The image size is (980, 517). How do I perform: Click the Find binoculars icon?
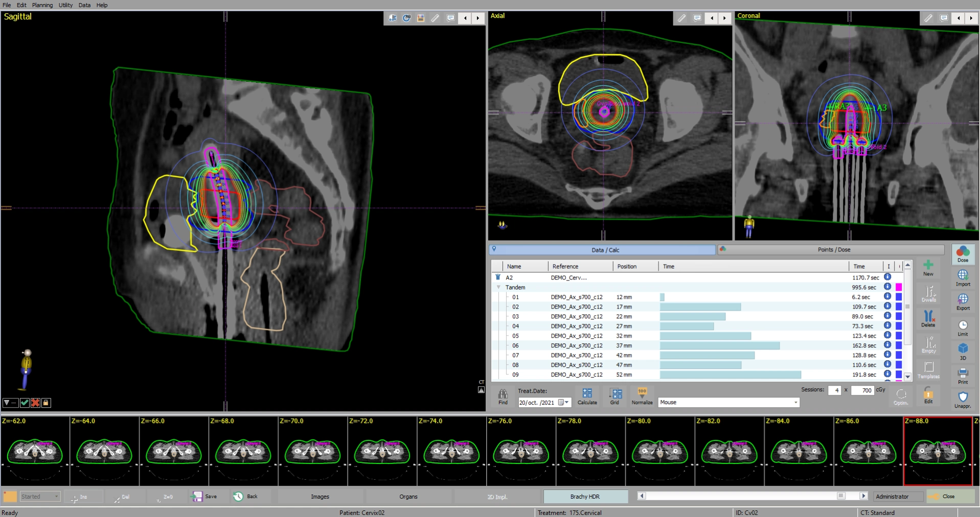point(503,394)
